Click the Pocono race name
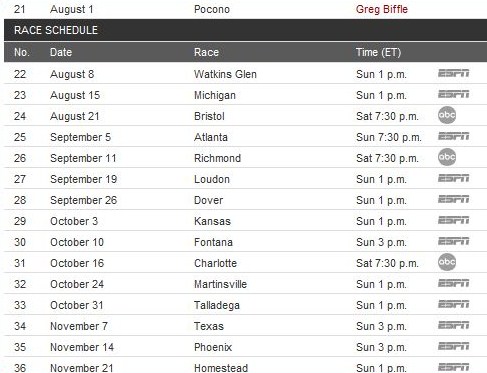The height and width of the screenshot is (373, 487). tap(212, 9)
